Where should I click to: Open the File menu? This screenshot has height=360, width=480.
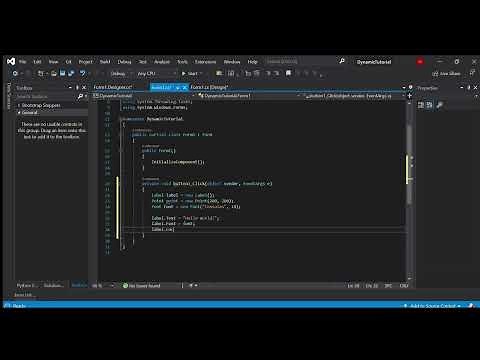[22, 62]
